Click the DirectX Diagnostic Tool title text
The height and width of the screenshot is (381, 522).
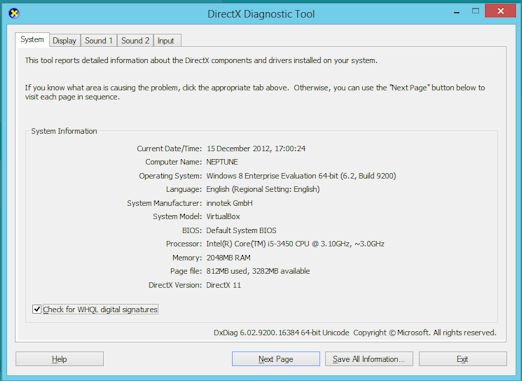coord(261,14)
